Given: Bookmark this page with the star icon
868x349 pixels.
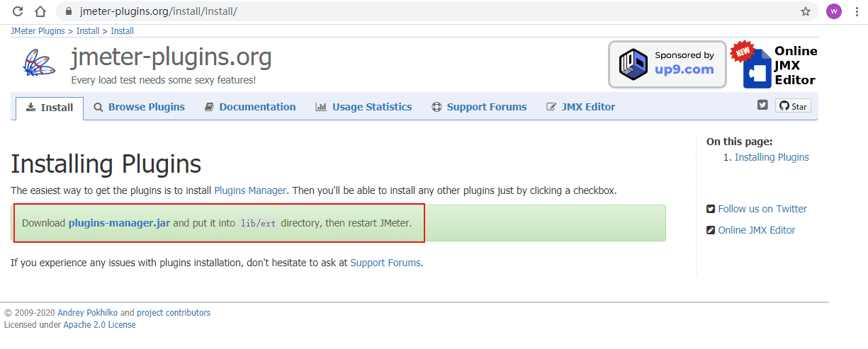Looking at the screenshot, I should tap(806, 11).
